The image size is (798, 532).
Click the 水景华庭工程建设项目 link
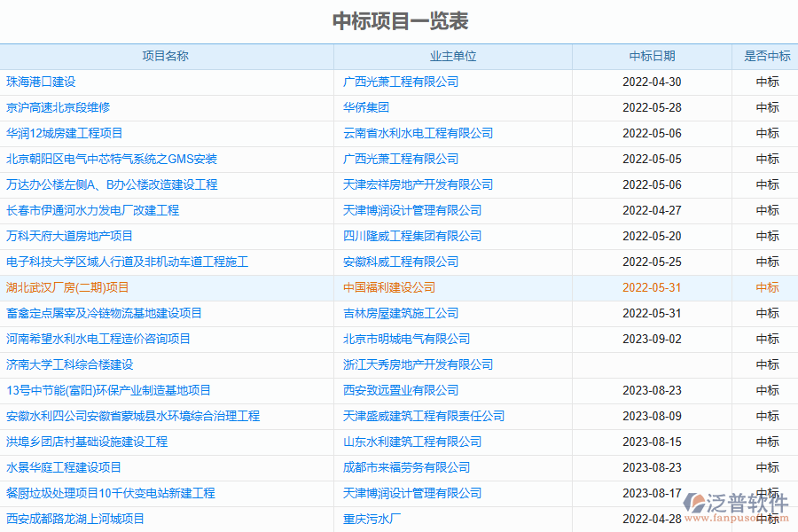64,467
